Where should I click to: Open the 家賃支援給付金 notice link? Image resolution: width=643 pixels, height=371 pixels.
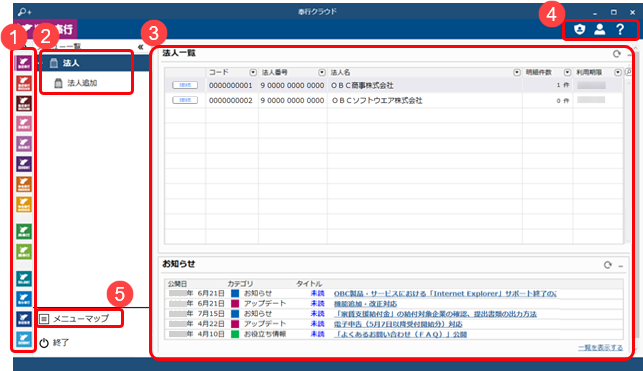point(435,314)
